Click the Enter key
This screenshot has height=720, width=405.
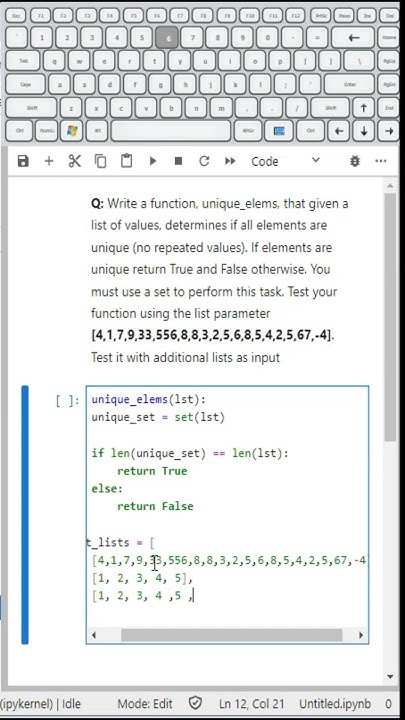pos(350,84)
